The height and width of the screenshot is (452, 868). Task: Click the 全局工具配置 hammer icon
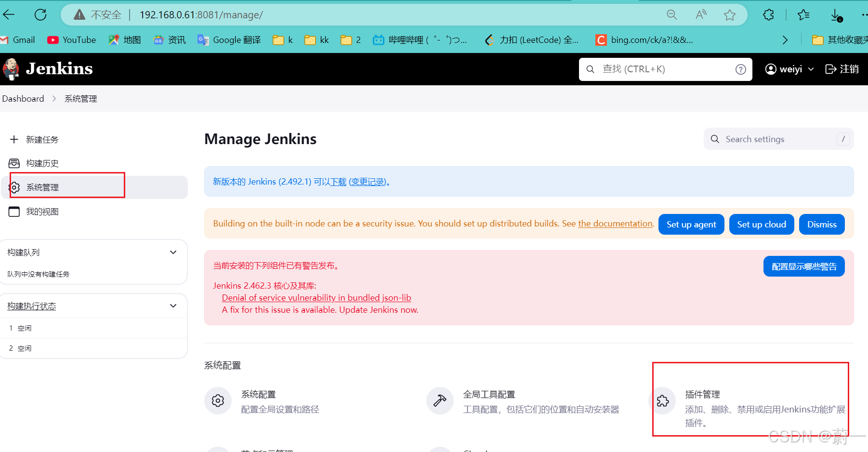440,400
